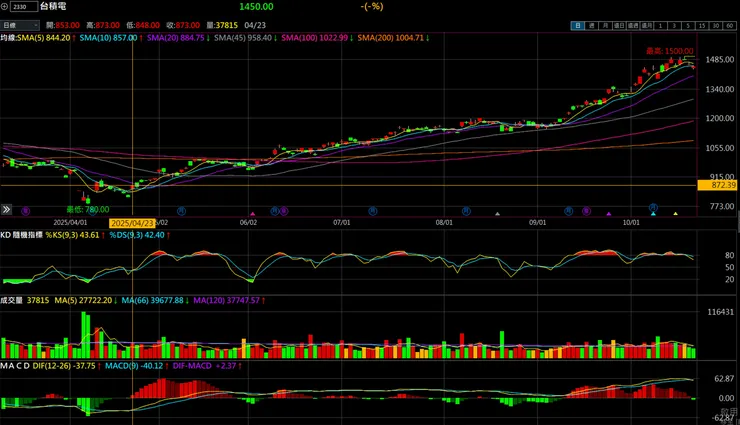Click the purple circle marker before 10/01
This screenshot has width=740, height=425.
pos(586,211)
